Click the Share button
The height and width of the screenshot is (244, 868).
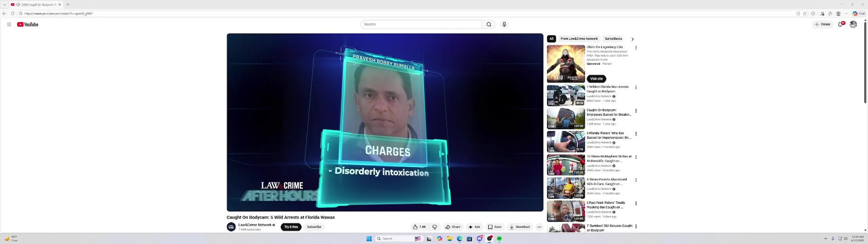pos(453,227)
